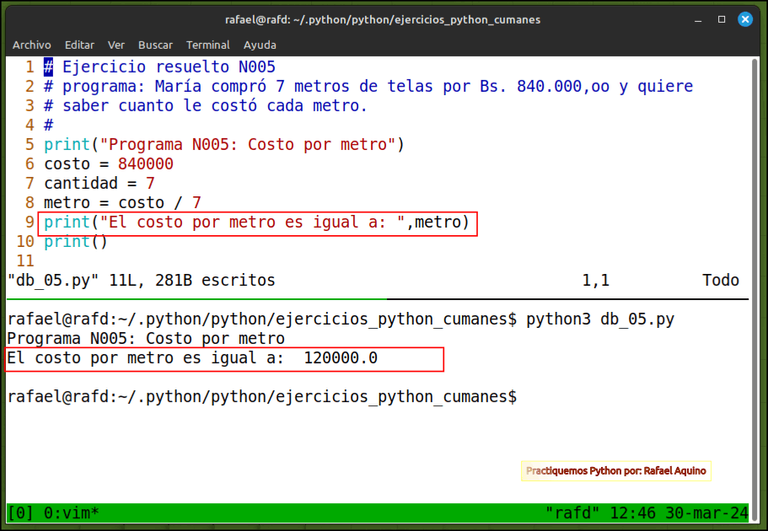Screen dimensions: 768x531
Task: Click the print "Programa N005" code line
Action: 224,145
